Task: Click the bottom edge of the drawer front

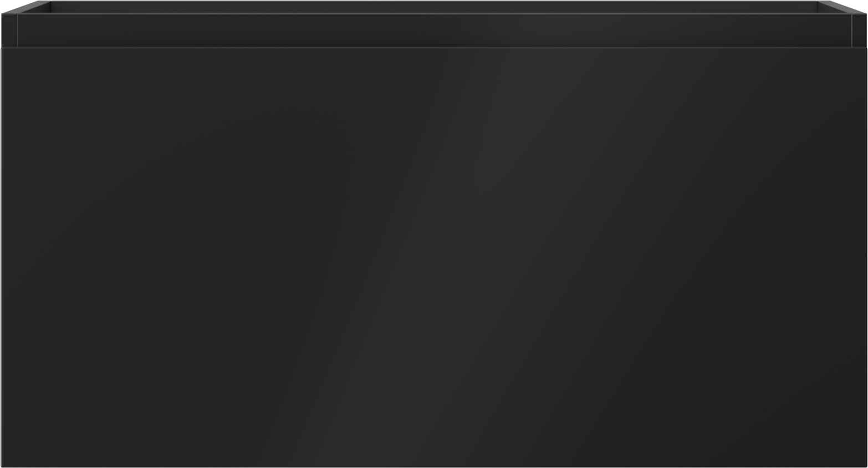Action: click(x=434, y=466)
